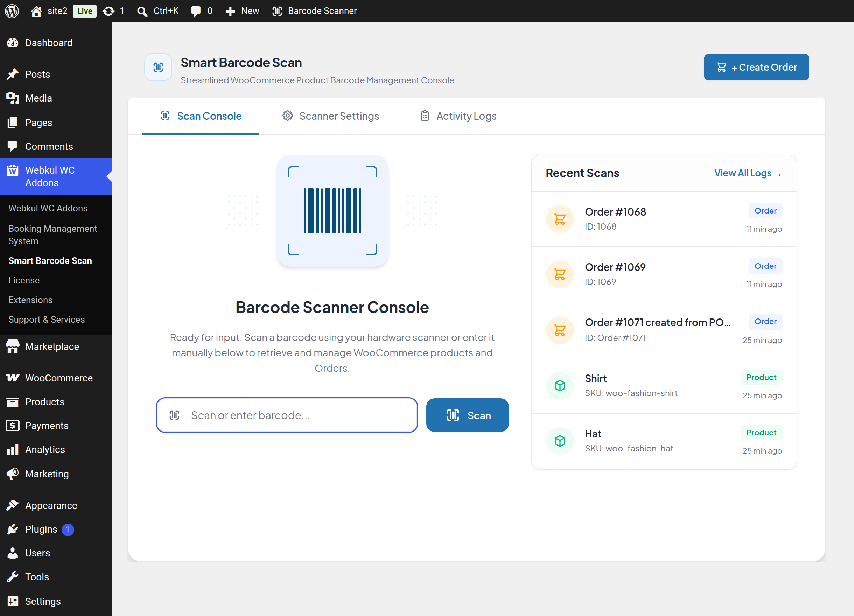Open Barcode Scanner from admin bar
This screenshot has height=616, width=854.
[x=314, y=11]
